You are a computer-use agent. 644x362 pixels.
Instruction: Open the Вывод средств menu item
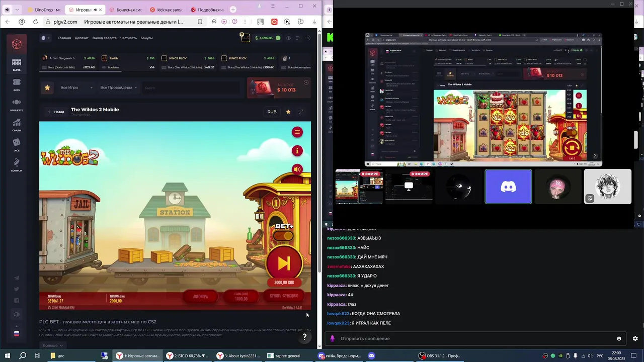[104, 38]
